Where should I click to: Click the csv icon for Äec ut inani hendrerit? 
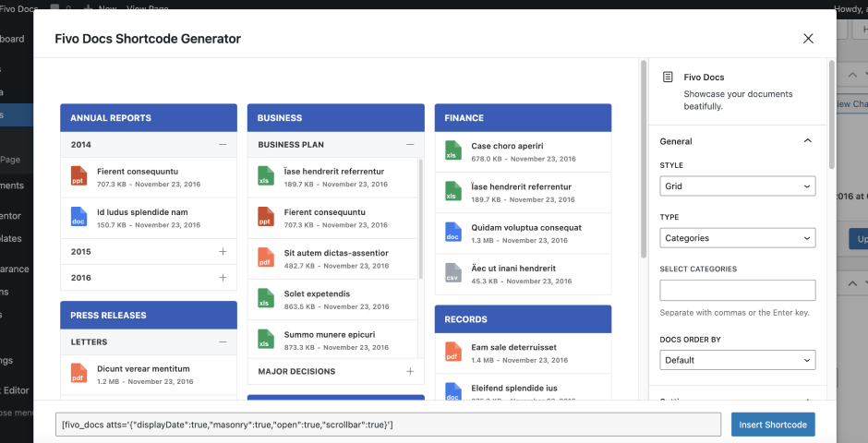tap(453, 273)
